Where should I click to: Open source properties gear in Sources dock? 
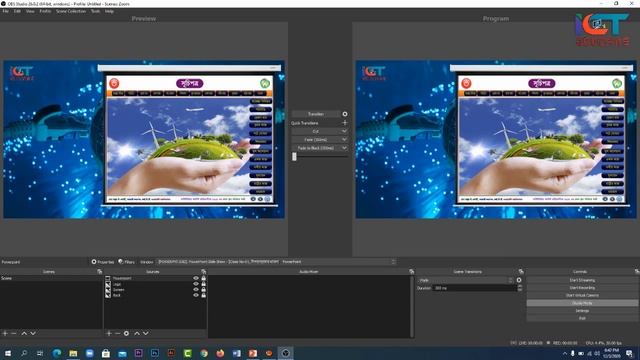(127, 333)
